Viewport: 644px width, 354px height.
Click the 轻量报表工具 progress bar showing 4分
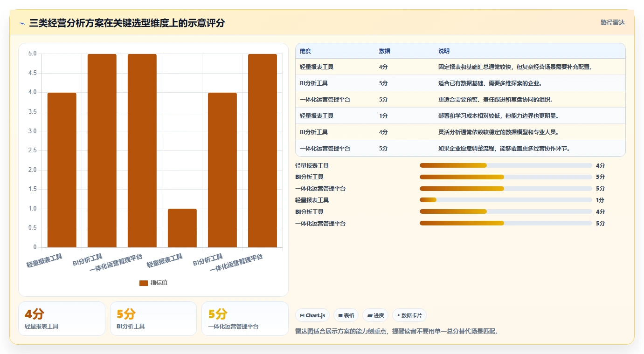506,165
